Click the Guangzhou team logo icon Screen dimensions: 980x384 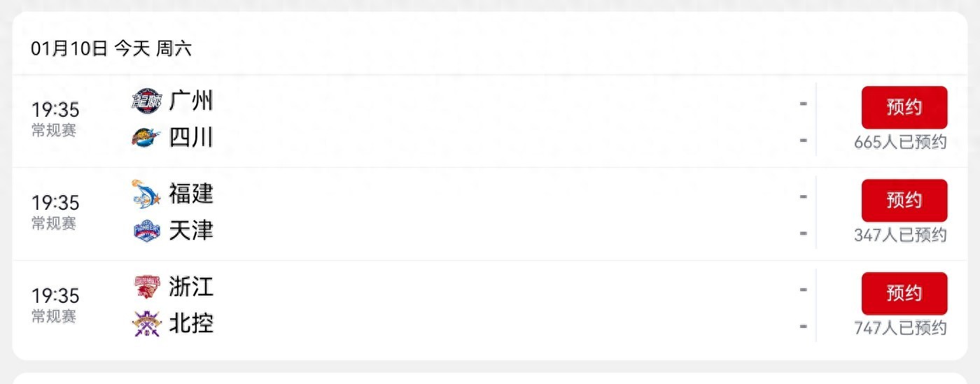tap(146, 101)
